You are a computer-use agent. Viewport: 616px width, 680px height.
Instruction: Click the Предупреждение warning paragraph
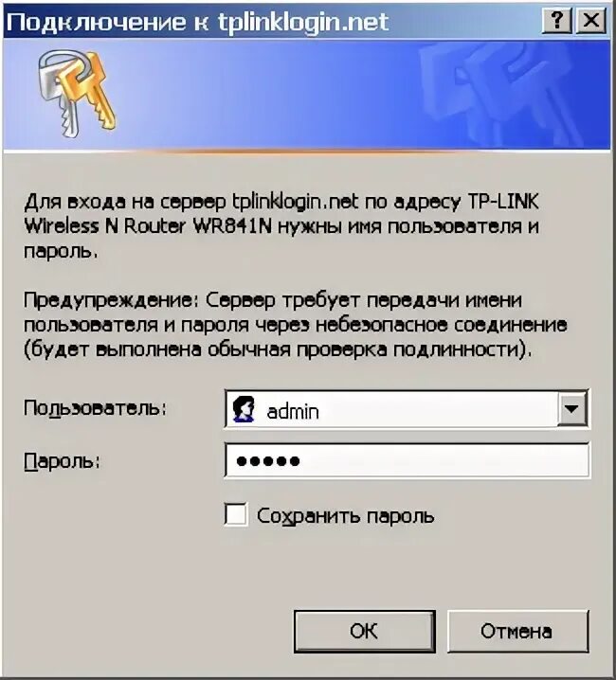coord(295,325)
